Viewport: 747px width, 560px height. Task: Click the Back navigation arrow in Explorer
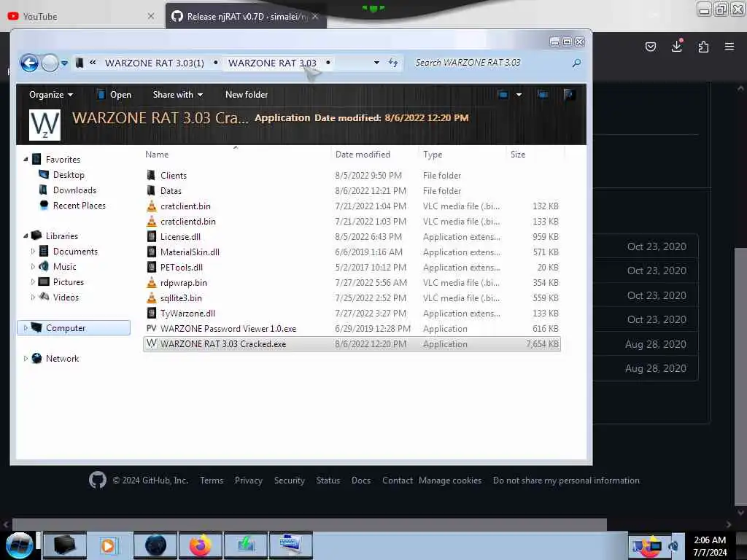click(29, 63)
